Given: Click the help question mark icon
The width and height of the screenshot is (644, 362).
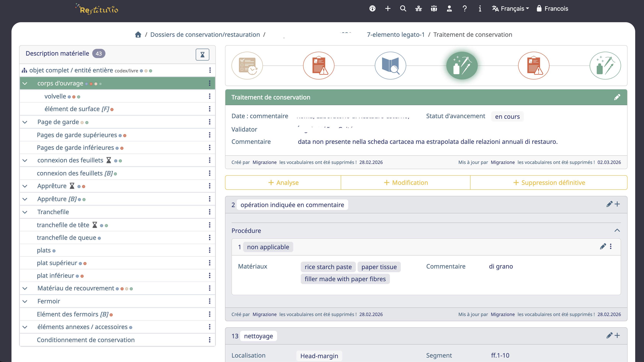Looking at the screenshot, I should tap(465, 8).
